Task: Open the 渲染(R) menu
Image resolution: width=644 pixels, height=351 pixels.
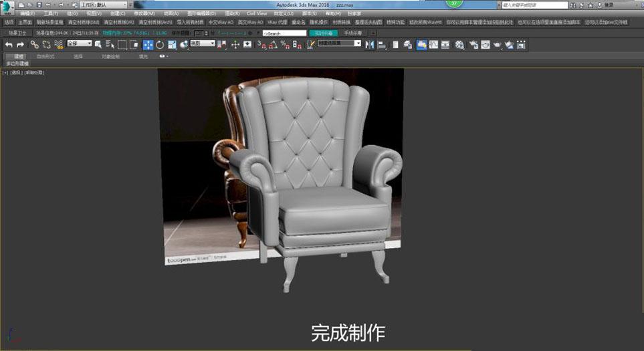Action: click(233, 13)
